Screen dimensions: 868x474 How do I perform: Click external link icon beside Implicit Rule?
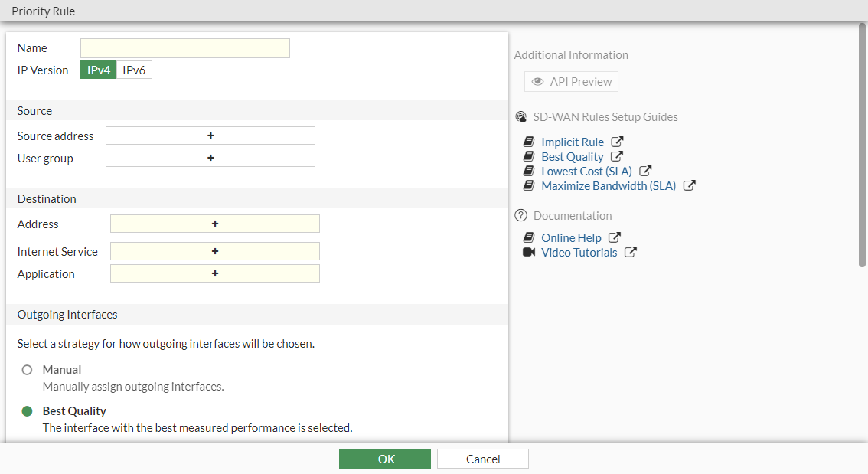(618, 142)
